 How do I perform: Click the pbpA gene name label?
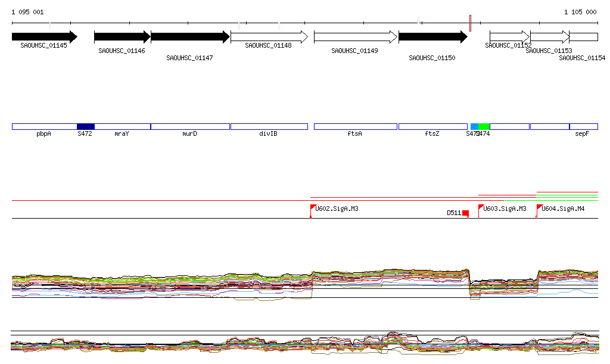43,134
